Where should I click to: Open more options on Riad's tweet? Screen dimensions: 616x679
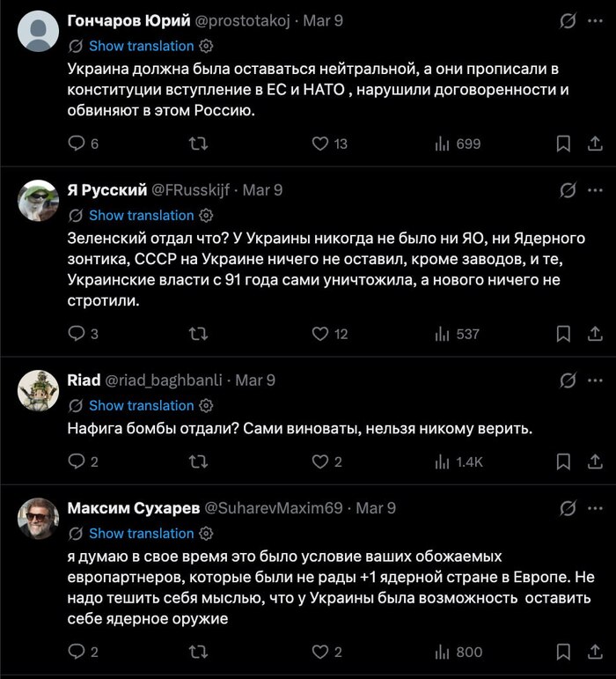[594, 380]
